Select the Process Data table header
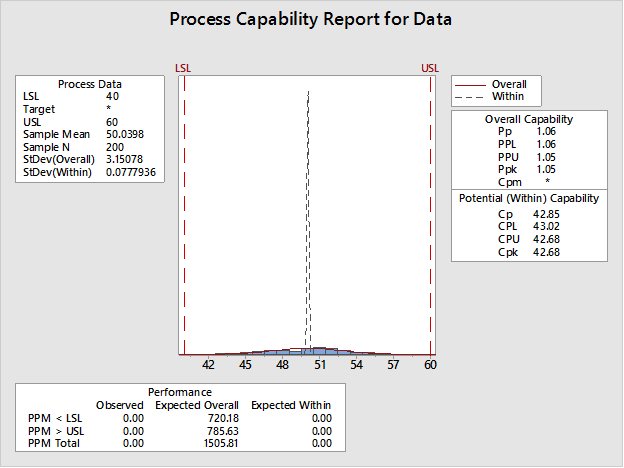624x468 pixels. click(x=89, y=84)
